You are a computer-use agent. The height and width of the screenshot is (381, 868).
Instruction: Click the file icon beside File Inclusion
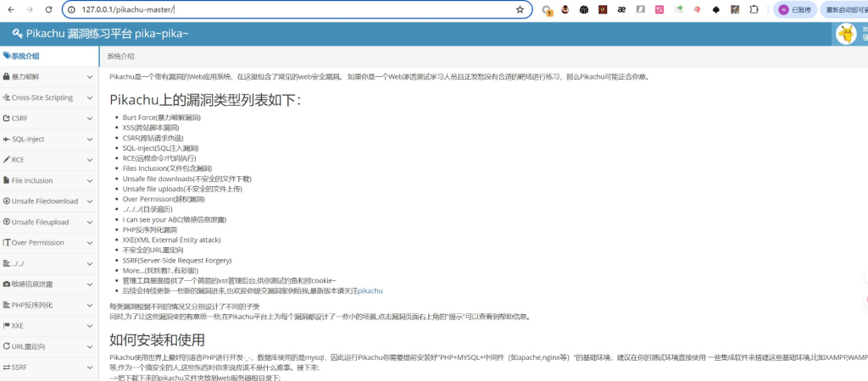point(6,180)
